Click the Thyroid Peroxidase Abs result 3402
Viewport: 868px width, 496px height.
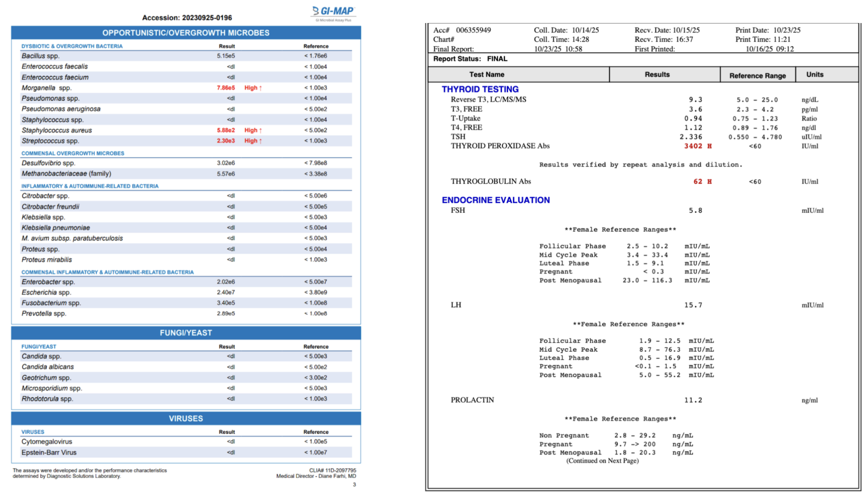click(693, 146)
